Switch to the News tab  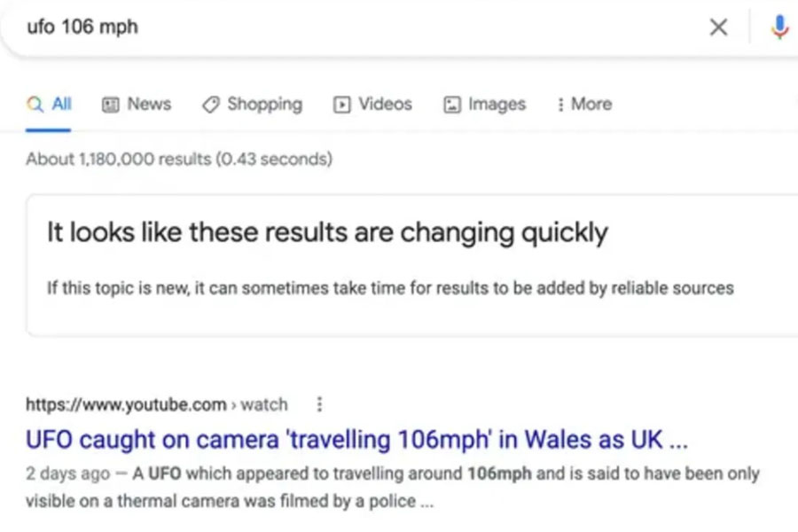137,104
